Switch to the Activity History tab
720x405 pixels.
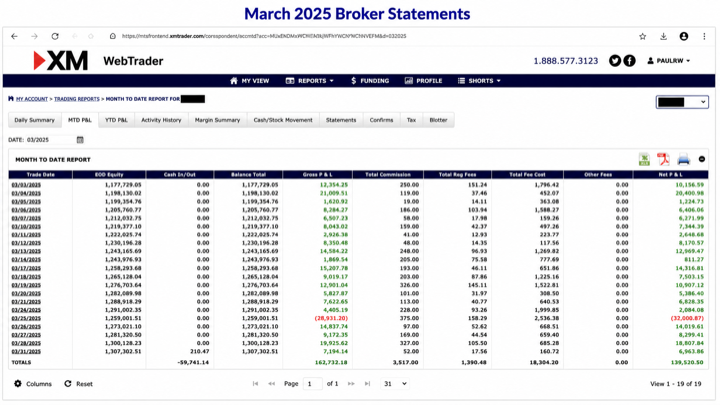pos(161,120)
